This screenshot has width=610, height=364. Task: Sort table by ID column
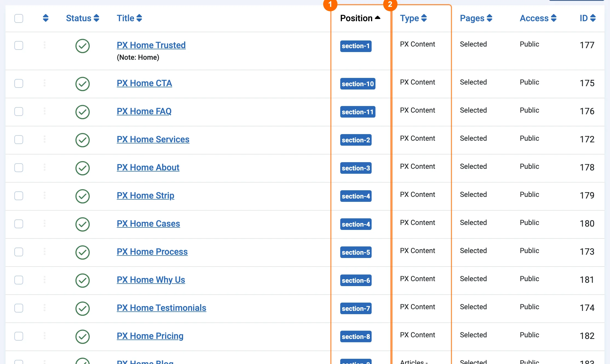588,18
